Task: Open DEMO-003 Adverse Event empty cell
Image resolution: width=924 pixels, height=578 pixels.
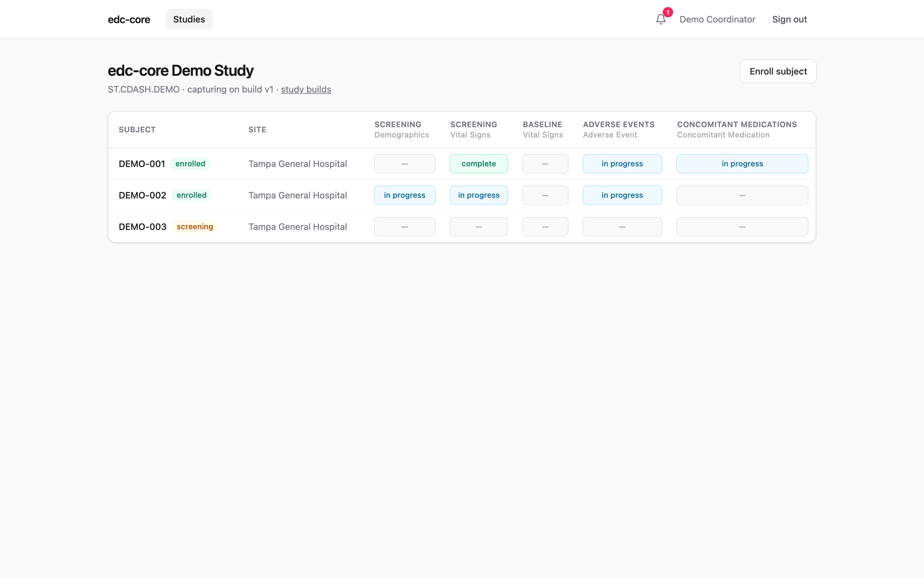Action: tap(622, 227)
